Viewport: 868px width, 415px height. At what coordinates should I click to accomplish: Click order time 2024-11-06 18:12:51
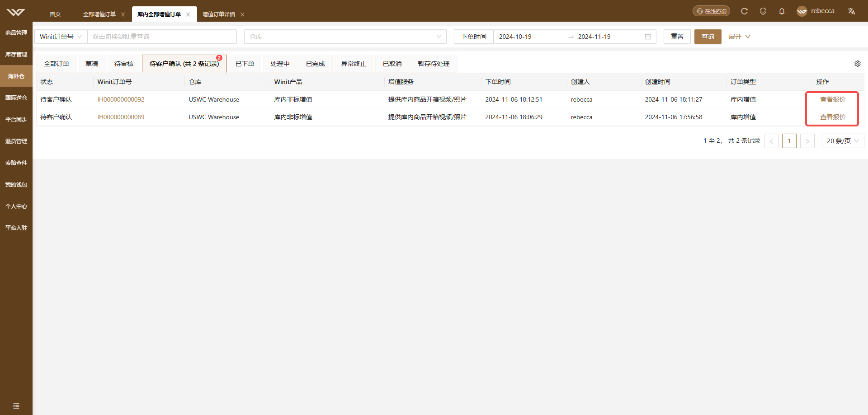[514, 99]
